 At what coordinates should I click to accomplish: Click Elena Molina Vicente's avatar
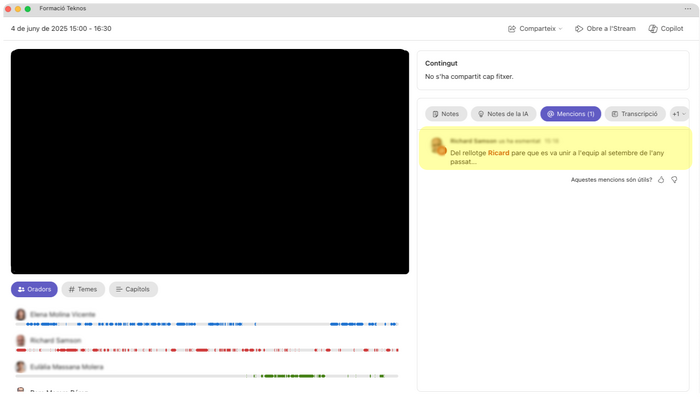21,314
